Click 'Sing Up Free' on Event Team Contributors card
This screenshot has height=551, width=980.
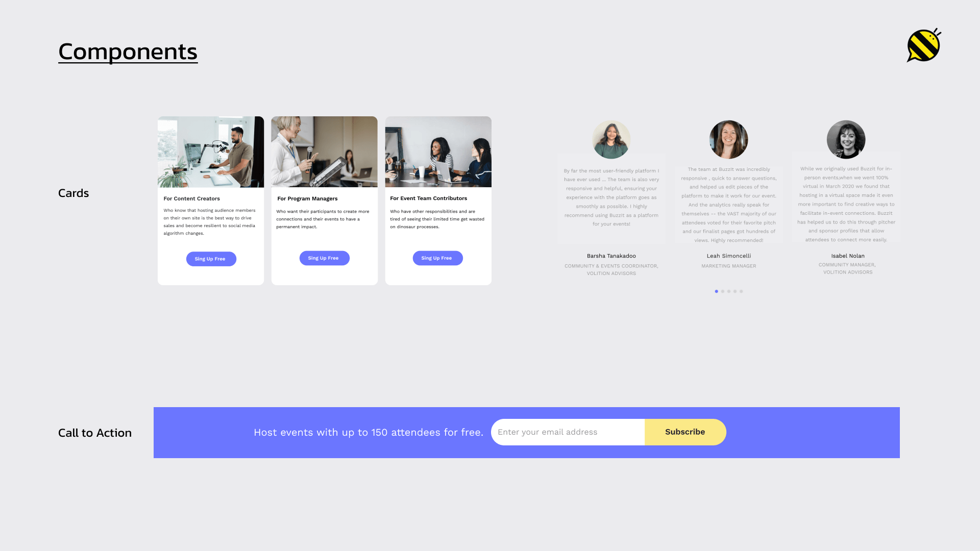437,258
